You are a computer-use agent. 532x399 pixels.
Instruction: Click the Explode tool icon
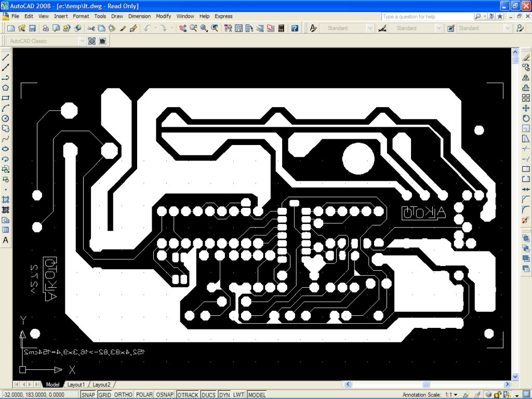tap(526, 220)
